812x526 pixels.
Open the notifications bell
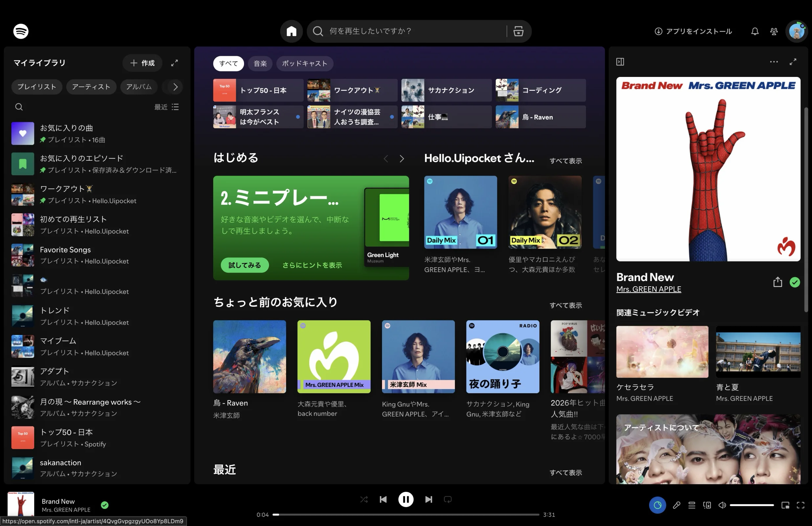755,31
